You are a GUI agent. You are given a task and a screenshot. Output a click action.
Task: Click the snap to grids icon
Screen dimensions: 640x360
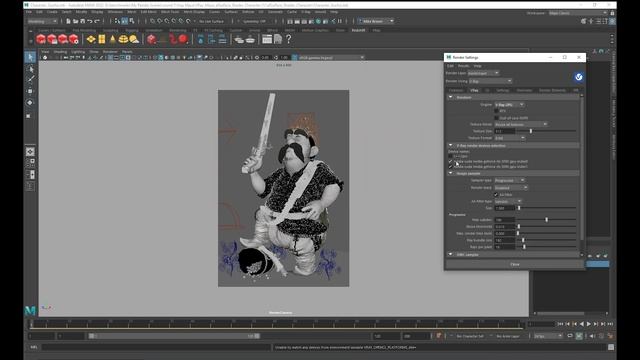pos(152,21)
